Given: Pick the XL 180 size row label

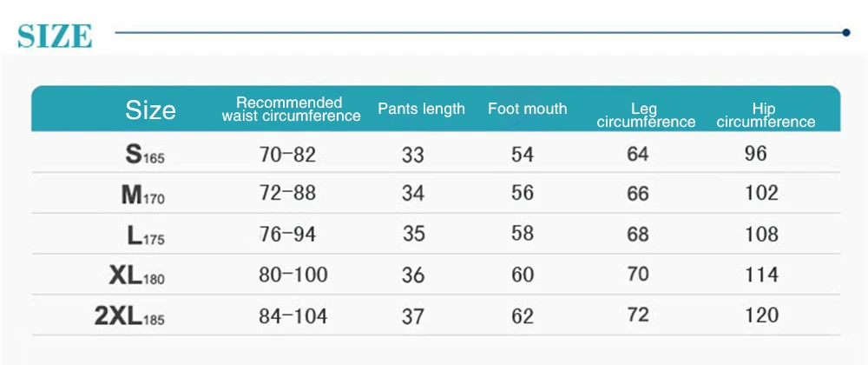Looking at the screenshot, I should click(x=137, y=275).
